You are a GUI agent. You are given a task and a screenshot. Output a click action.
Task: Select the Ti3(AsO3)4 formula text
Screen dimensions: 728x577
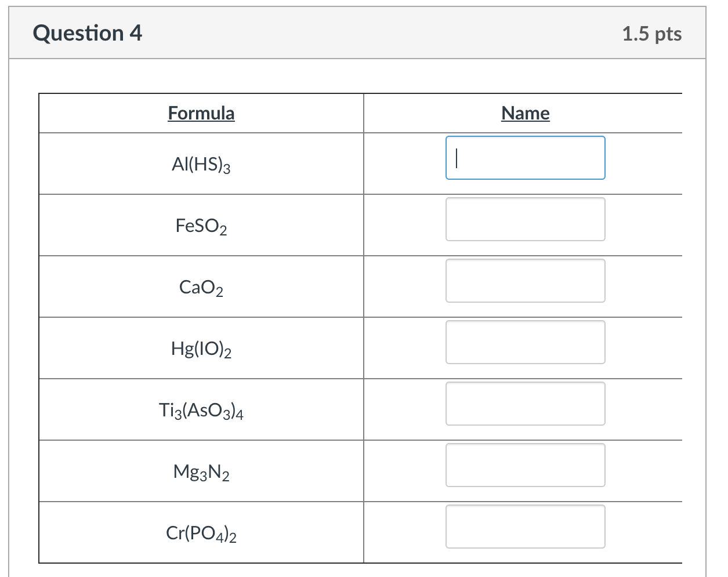(x=201, y=409)
